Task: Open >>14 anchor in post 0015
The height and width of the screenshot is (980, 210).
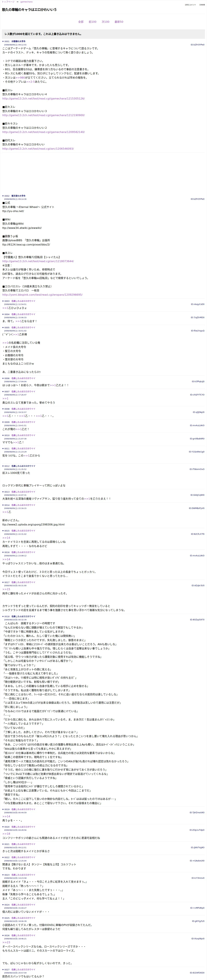Action: 6,538
